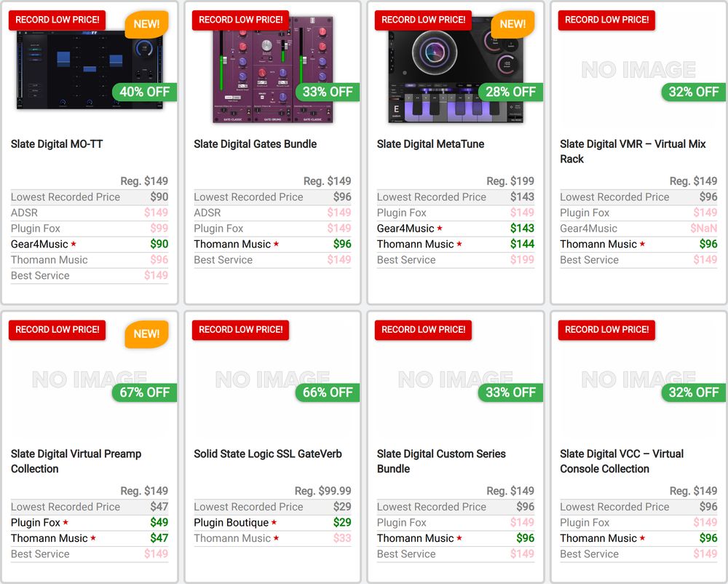Click Lowest Recorded Price $90 for MO-TT
This screenshot has width=728, height=584.
point(90,197)
